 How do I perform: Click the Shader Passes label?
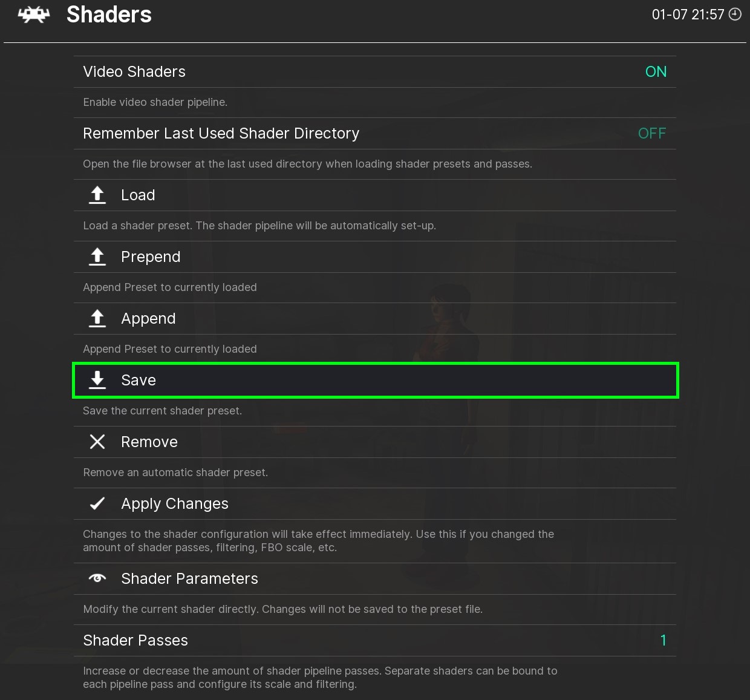pyautogui.click(x=135, y=640)
